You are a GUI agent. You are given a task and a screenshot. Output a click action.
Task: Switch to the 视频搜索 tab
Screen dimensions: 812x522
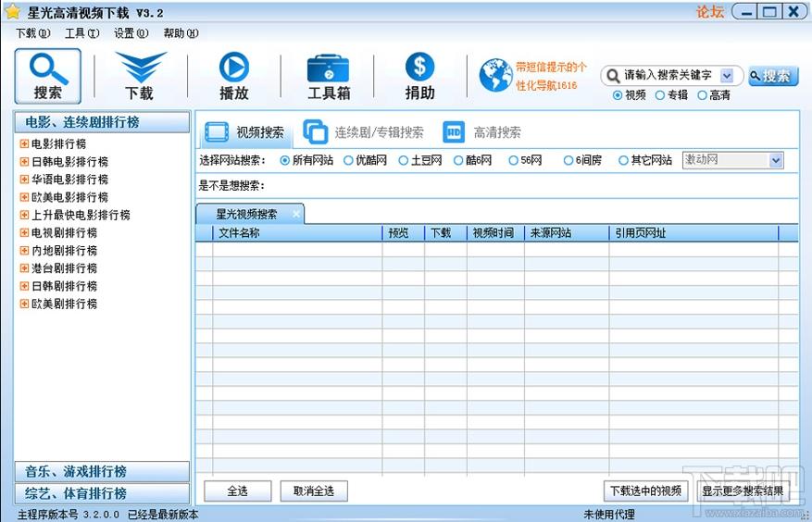point(245,132)
